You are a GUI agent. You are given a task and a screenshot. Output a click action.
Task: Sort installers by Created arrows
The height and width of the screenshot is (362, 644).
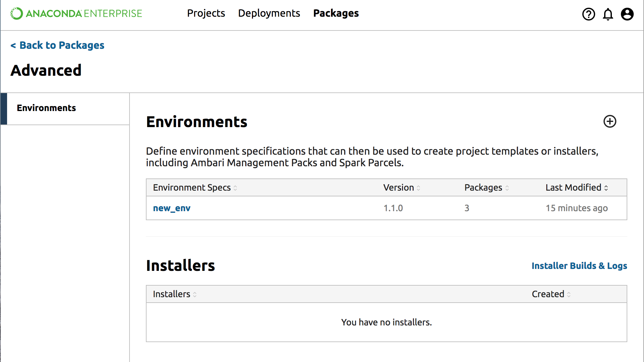569,295
